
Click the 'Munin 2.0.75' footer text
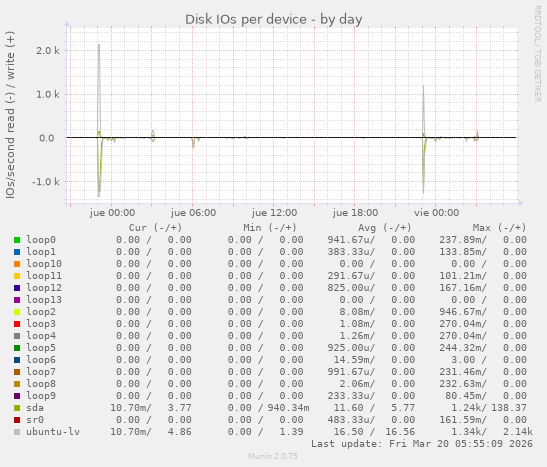pos(273,456)
